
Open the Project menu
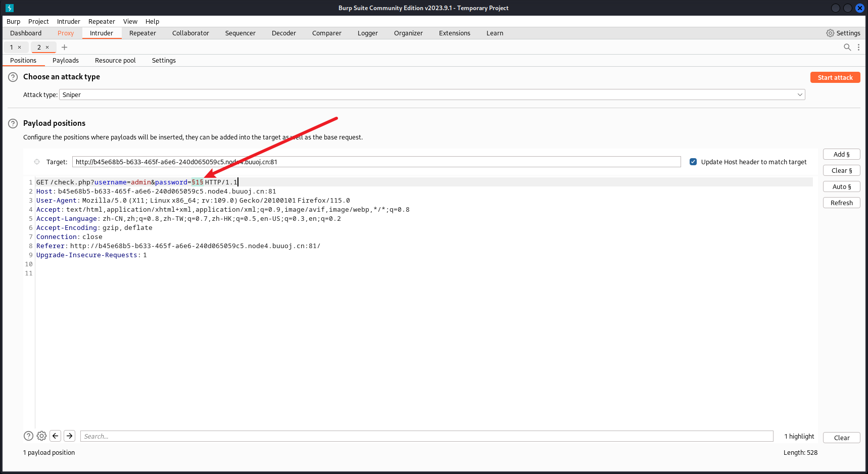coord(38,21)
